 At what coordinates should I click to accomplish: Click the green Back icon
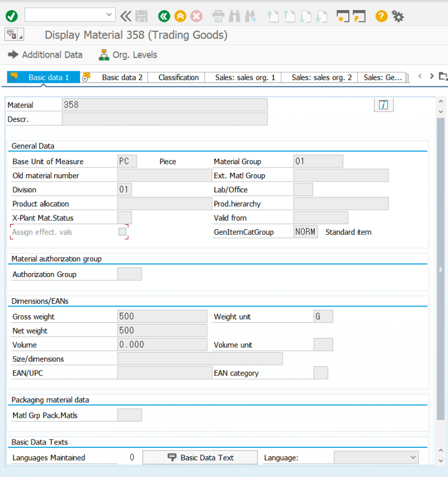coord(164,16)
